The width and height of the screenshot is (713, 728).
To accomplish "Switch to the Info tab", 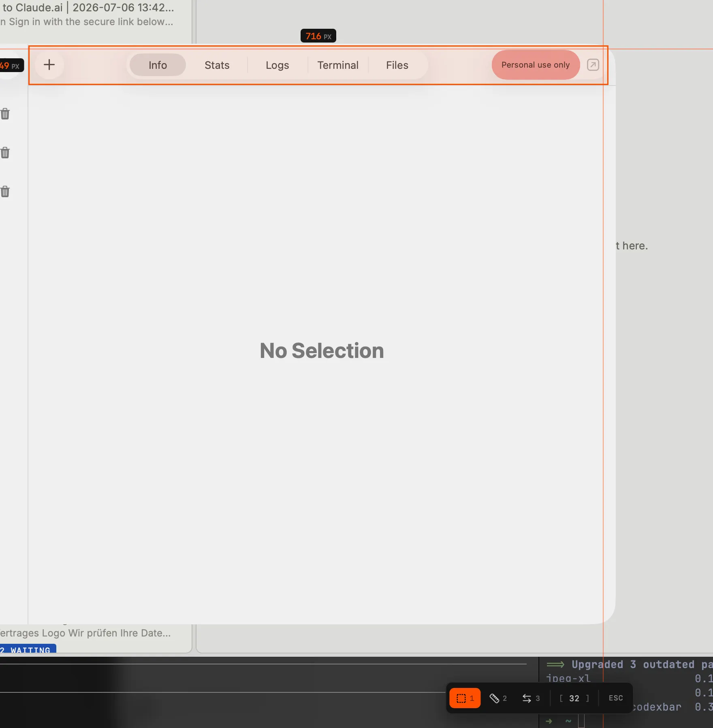I will [158, 65].
